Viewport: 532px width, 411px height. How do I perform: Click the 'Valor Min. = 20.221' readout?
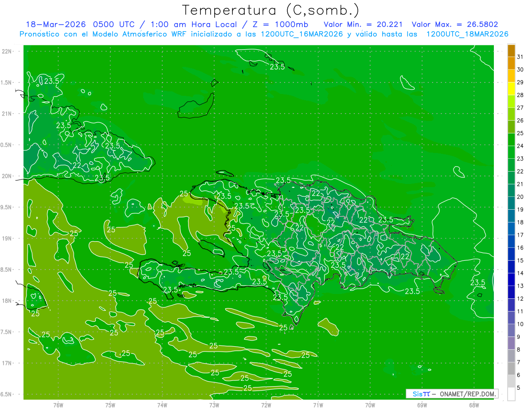363,24
